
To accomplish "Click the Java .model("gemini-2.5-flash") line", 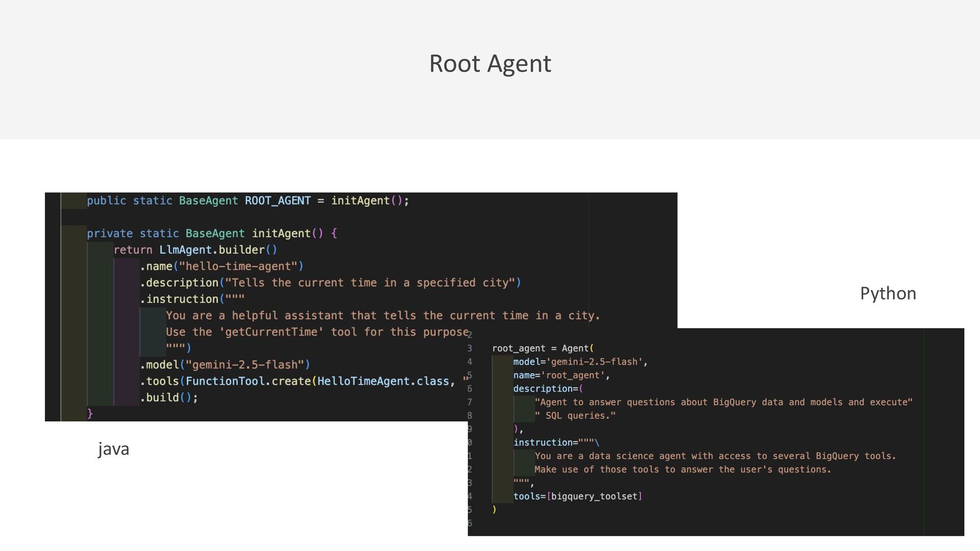I will click(225, 364).
